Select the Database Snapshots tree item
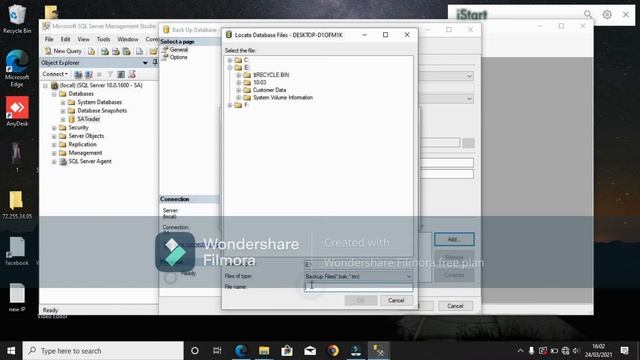The image size is (640, 360). pyautogui.click(x=102, y=111)
